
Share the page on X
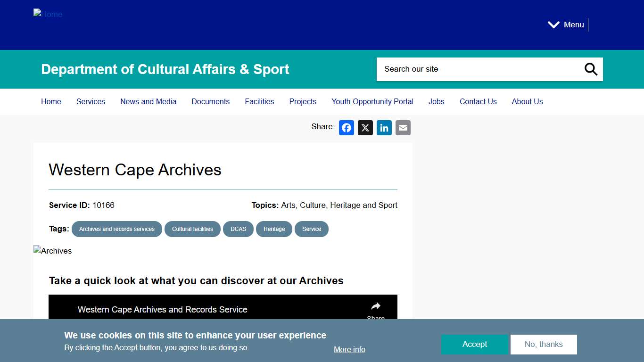[x=365, y=128]
